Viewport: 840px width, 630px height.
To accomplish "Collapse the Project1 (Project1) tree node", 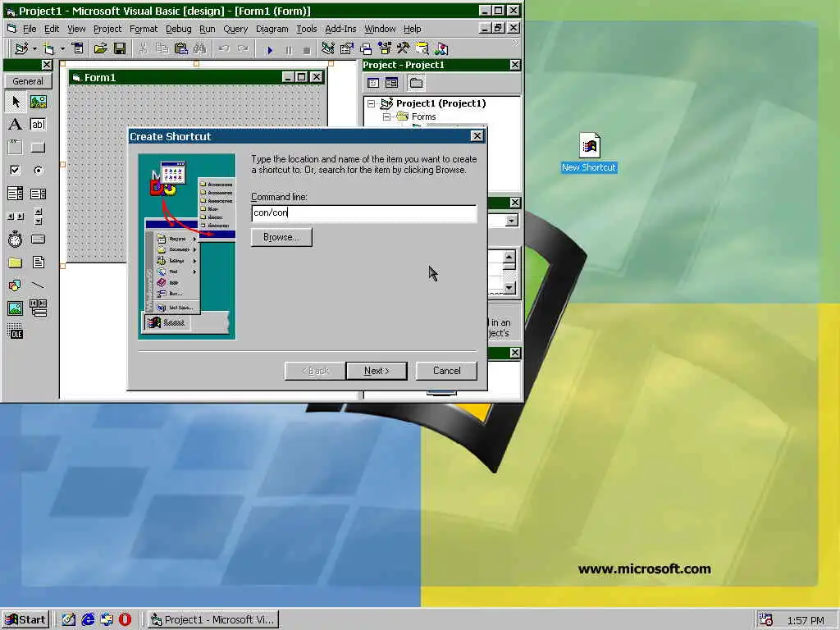I will coord(372,103).
